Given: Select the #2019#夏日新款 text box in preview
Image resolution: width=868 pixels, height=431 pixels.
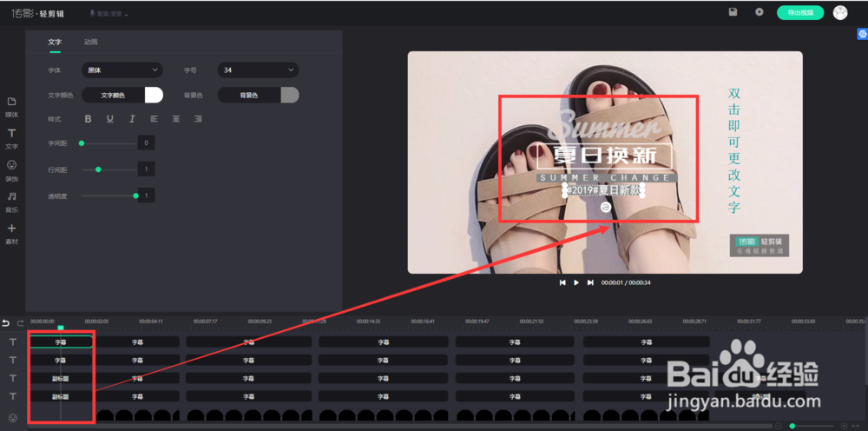Looking at the screenshot, I should coord(604,190).
